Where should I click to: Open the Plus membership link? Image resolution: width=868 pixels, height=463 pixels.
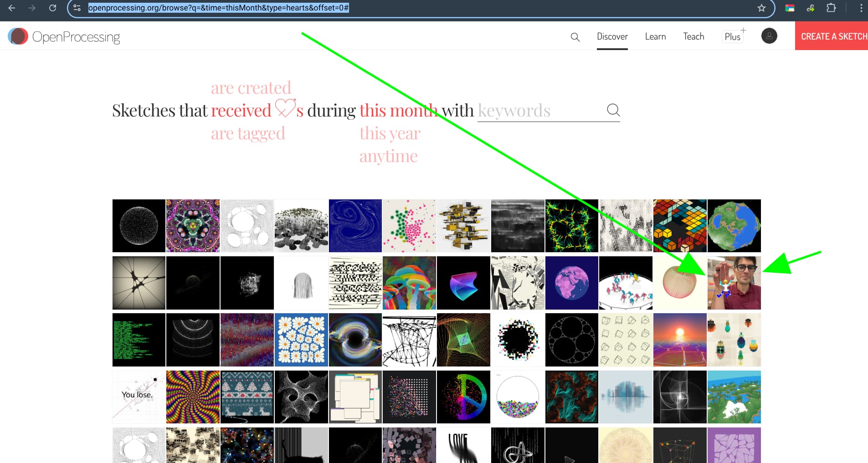pos(733,36)
